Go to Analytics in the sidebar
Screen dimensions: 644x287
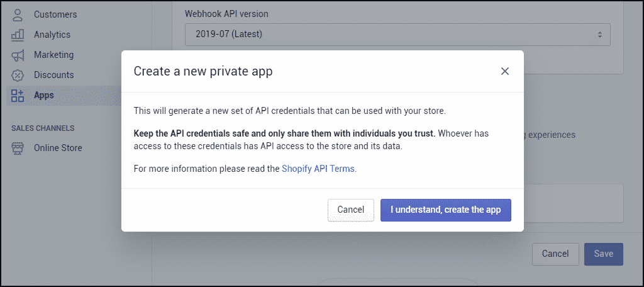[52, 35]
